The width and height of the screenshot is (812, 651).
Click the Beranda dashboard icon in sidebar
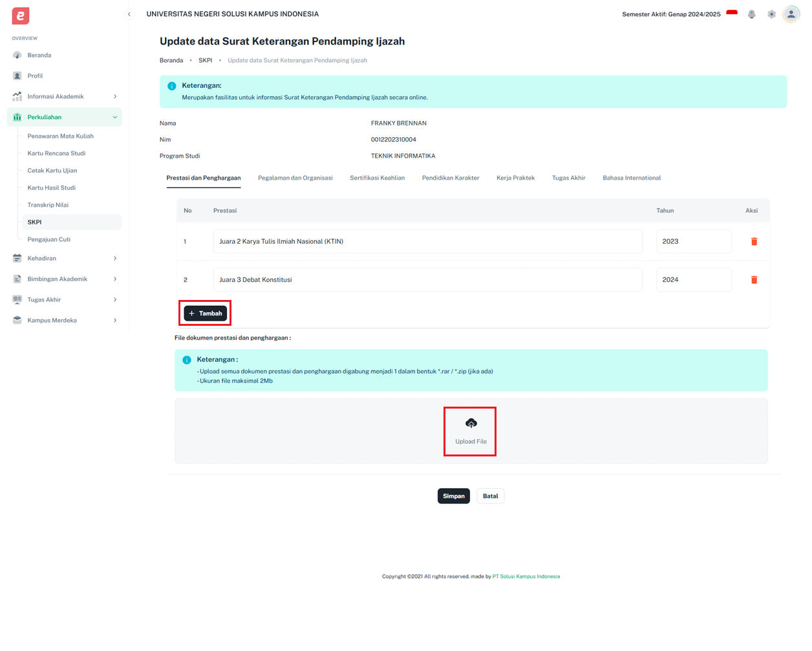coord(17,55)
